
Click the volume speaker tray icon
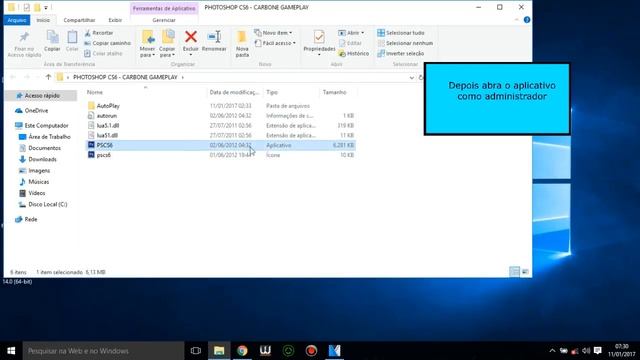tap(586, 351)
